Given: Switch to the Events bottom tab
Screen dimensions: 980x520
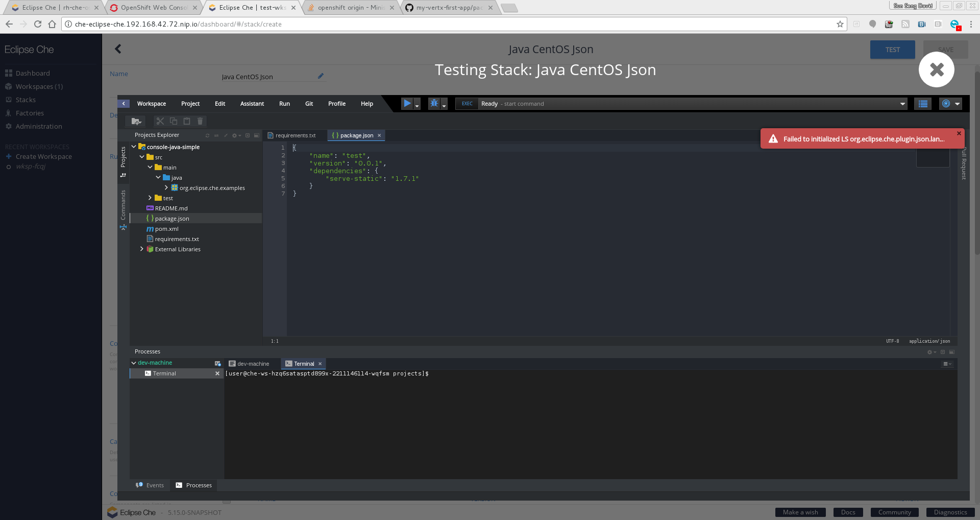Looking at the screenshot, I should (x=150, y=485).
